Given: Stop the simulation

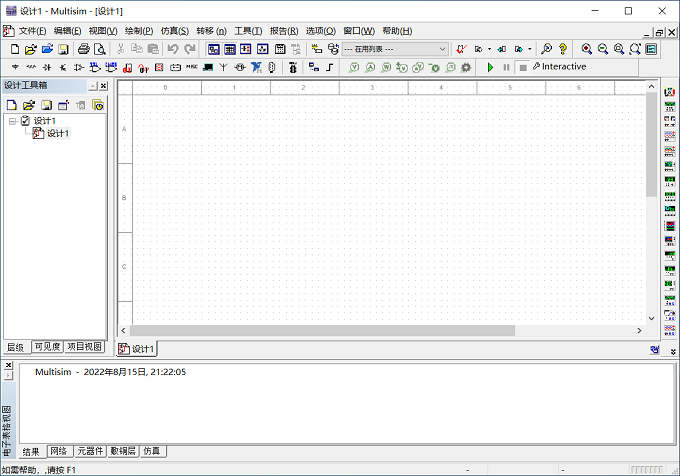Looking at the screenshot, I should click(523, 68).
